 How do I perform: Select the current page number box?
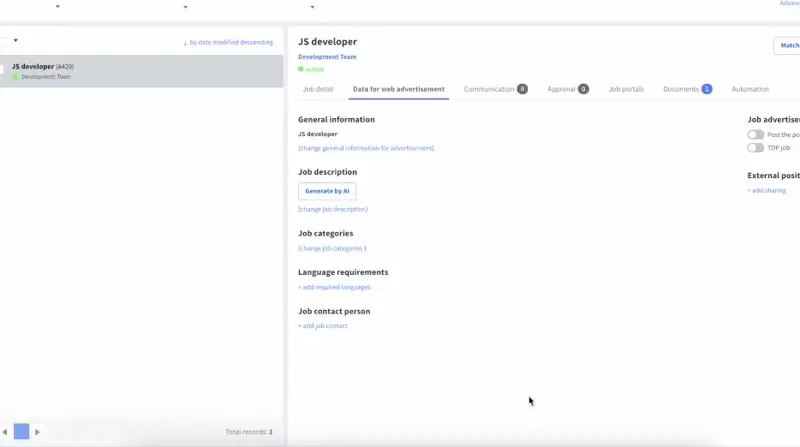pyautogui.click(x=21, y=432)
